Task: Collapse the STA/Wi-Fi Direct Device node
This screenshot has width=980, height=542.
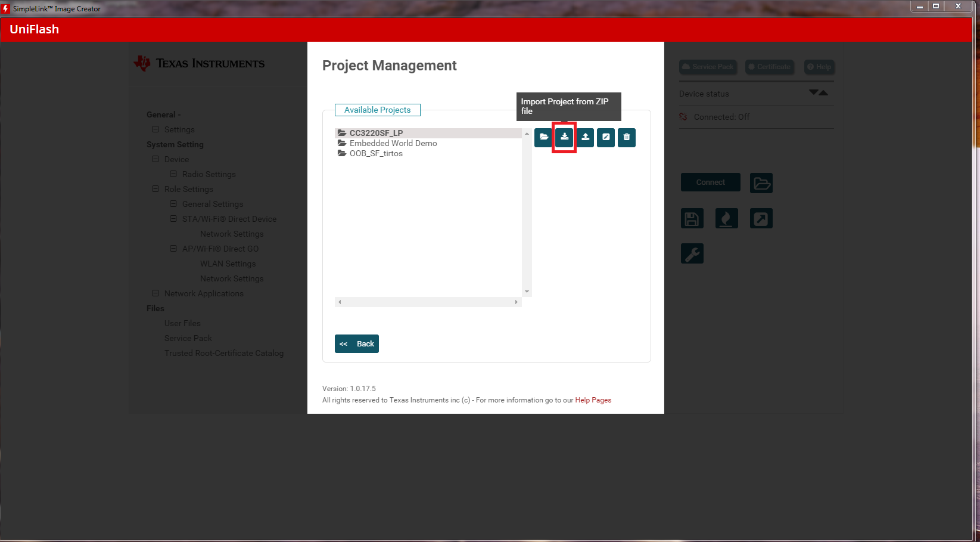Action: (x=173, y=219)
